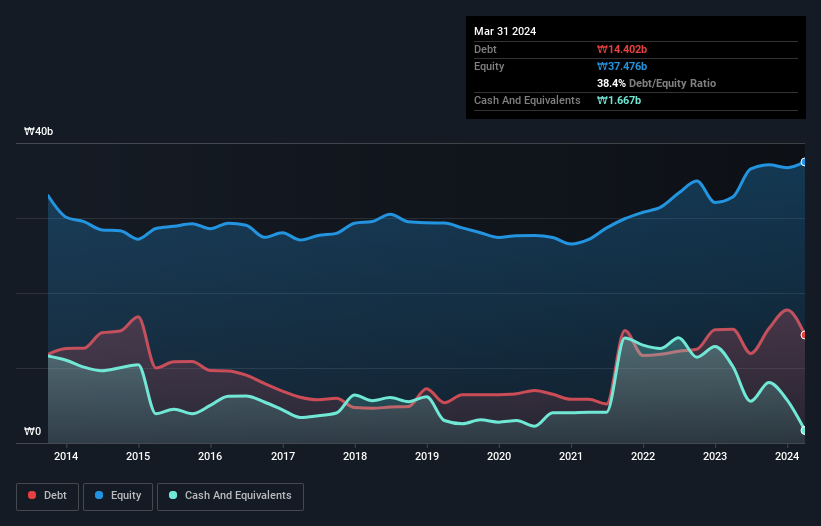
Task: Click the ₩14.402b debt value
Action: 622,49
